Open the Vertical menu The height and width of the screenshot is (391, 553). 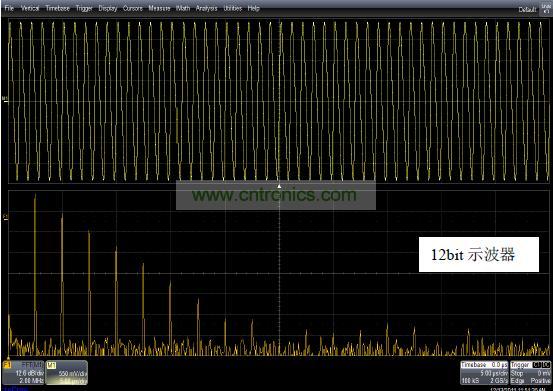pos(30,8)
